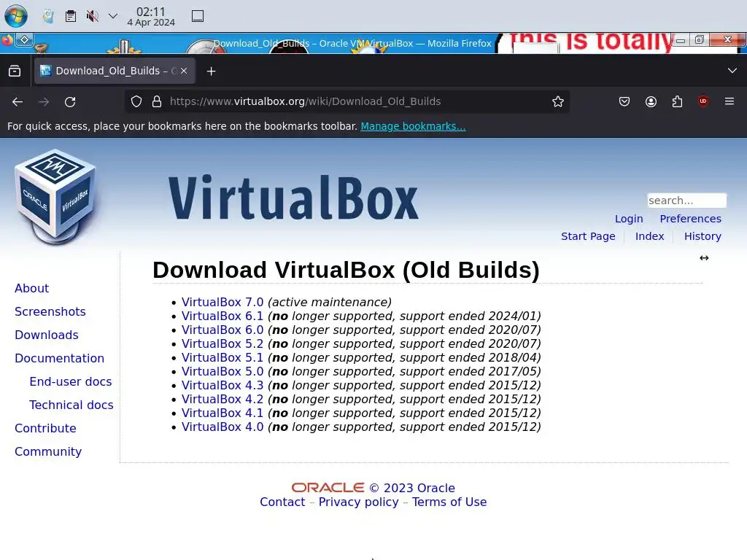Open Documentation in sidebar
This screenshot has width=747, height=560.
[x=59, y=358]
